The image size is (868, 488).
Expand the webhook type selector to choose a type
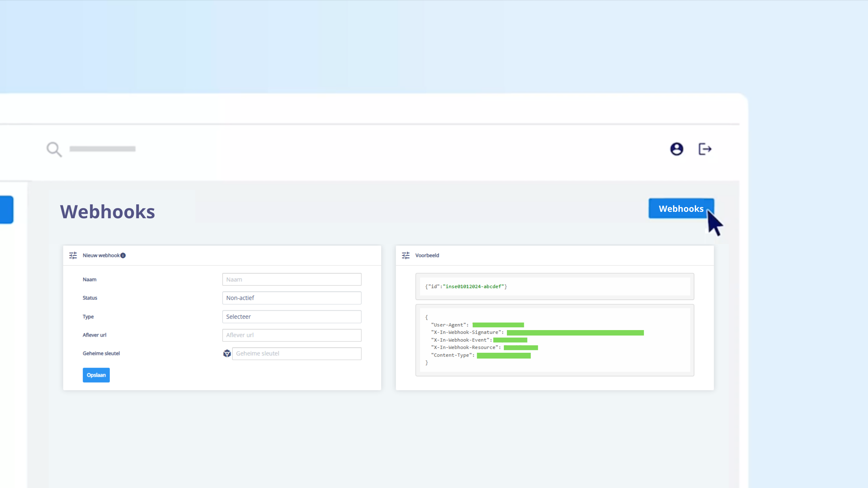click(x=291, y=317)
